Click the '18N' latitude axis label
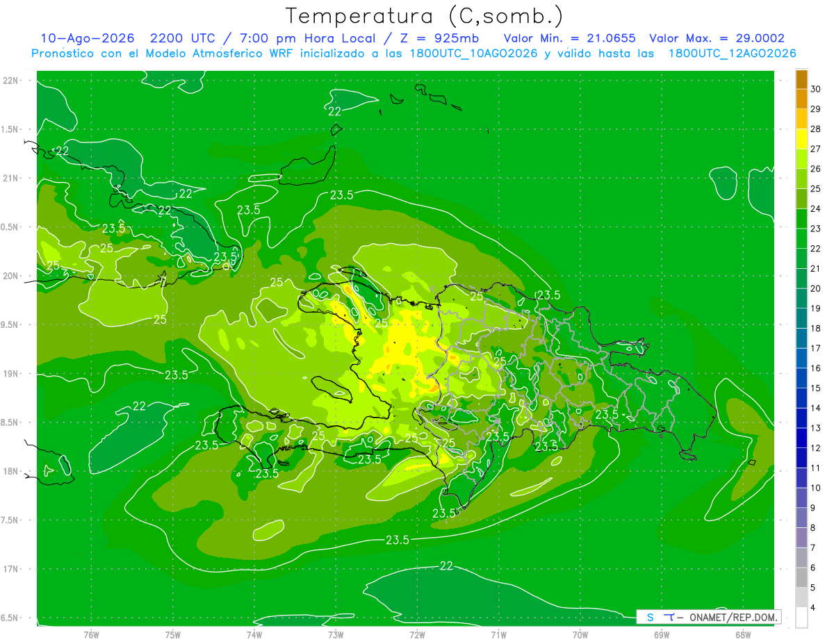Image resolution: width=834 pixels, height=644 pixels. (x=10, y=471)
